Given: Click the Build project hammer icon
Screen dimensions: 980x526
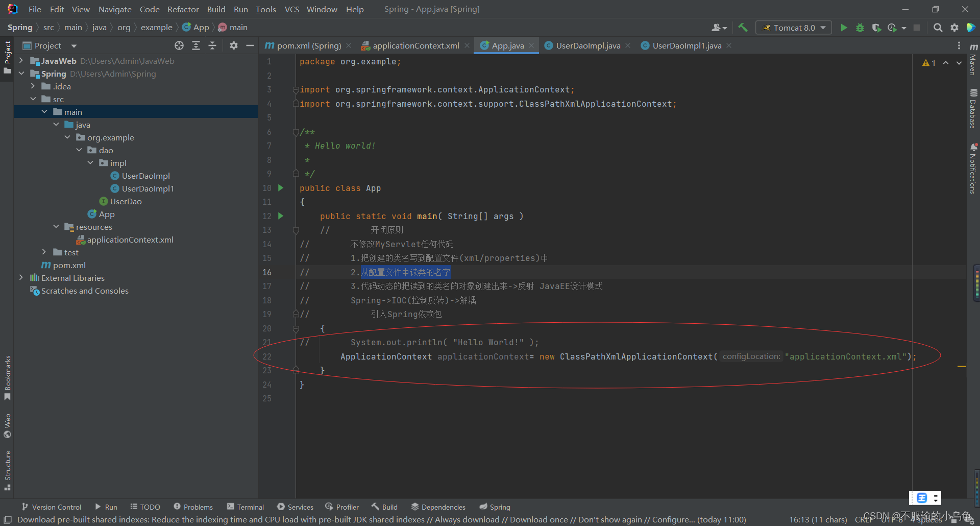Looking at the screenshot, I should coord(743,28).
